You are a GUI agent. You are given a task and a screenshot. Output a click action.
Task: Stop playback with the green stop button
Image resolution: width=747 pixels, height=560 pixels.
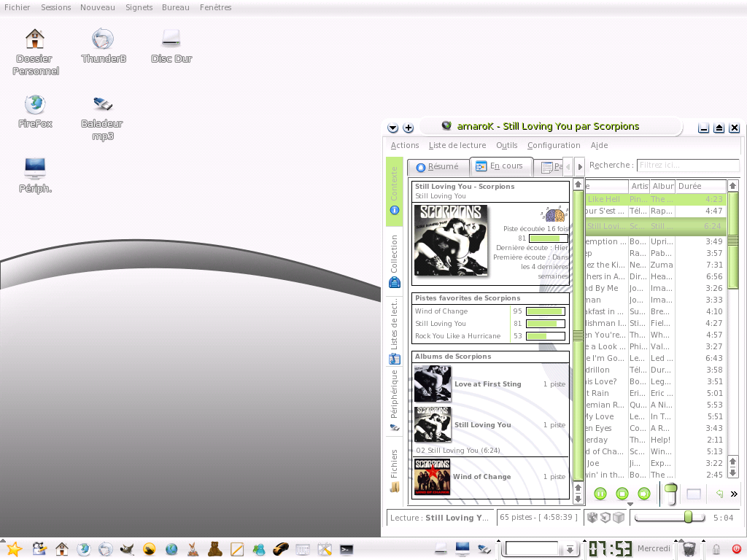pyautogui.click(x=622, y=494)
